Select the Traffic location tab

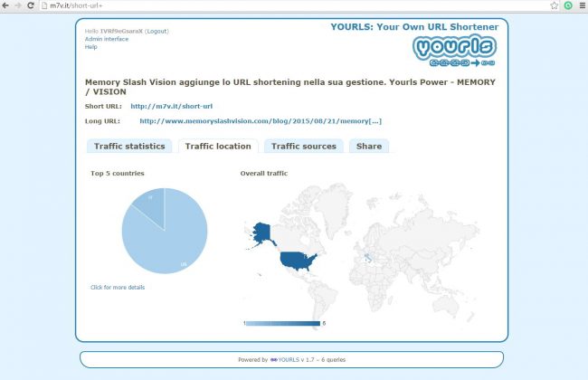(218, 146)
